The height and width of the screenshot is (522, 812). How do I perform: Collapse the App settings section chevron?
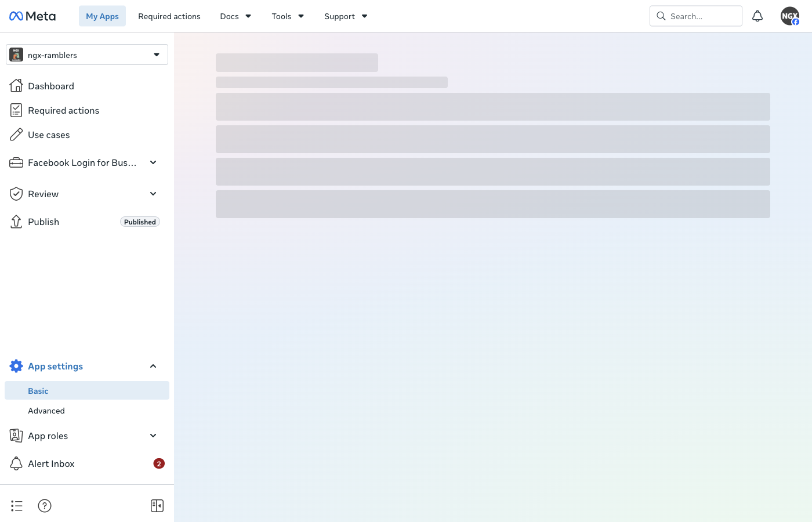[153, 366]
